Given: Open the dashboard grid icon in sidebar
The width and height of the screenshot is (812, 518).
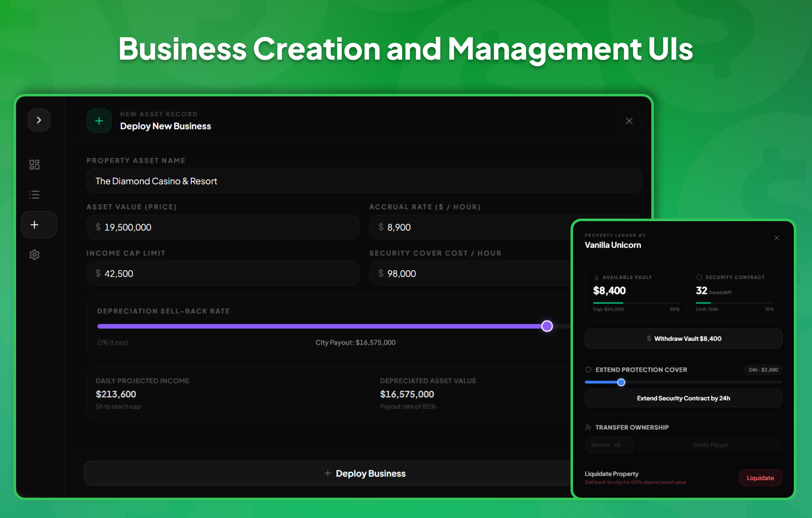Looking at the screenshot, I should tap(34, 164).
